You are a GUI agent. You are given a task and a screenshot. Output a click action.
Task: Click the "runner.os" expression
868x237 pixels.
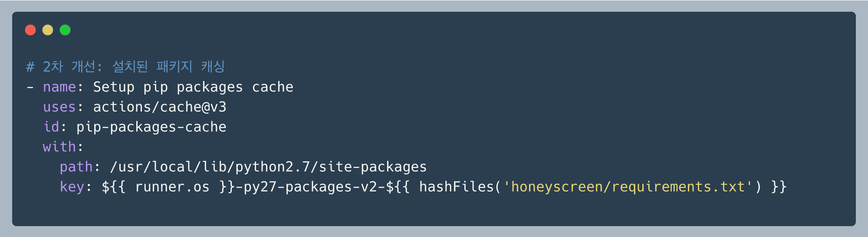172,187
